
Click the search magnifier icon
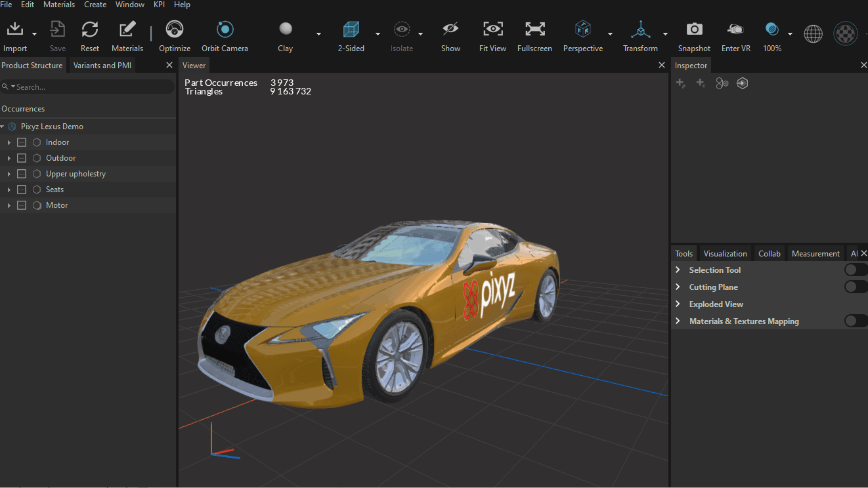[x=5, y=87]
